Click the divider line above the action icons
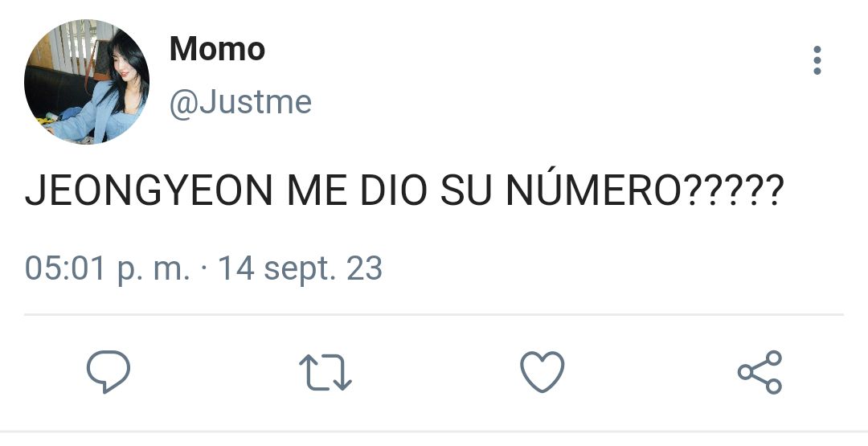 (x=434, y=315)
